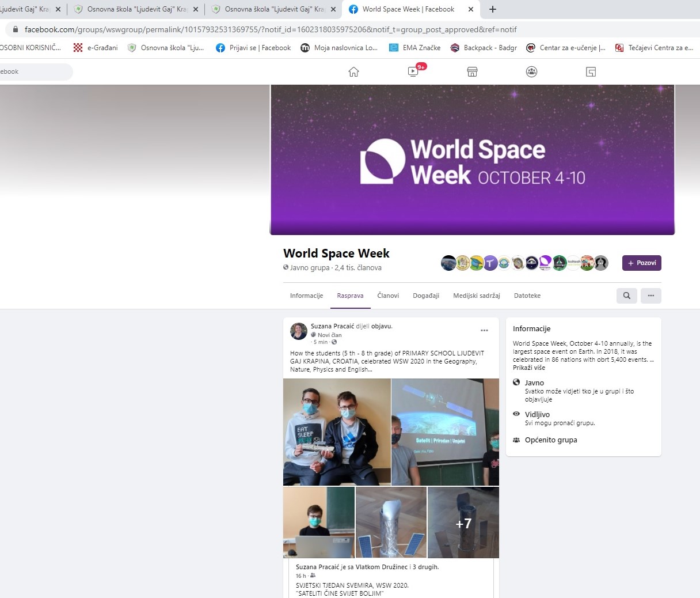700x598 pixels.
Task: Open post options ellipsis on Suzana's post
Action: click(484, 330)
